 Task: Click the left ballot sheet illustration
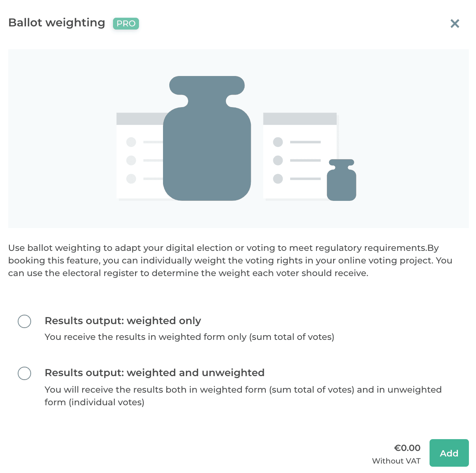(x=139, y=158)
